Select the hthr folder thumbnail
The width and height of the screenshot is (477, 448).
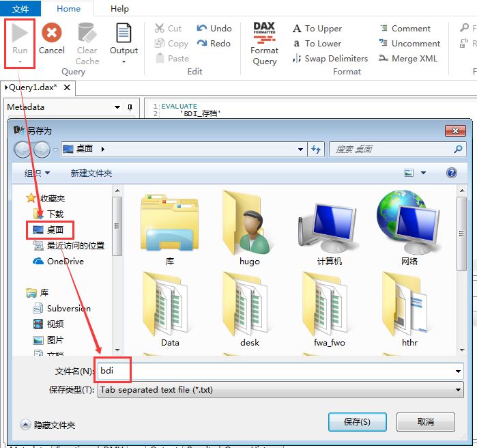[x=409, y=309]
